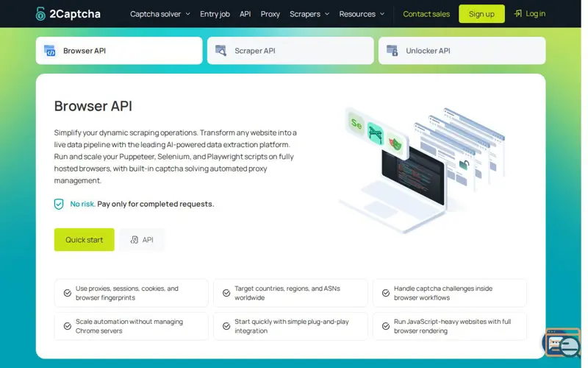Click the laptop illustration image

click(422, 170)
